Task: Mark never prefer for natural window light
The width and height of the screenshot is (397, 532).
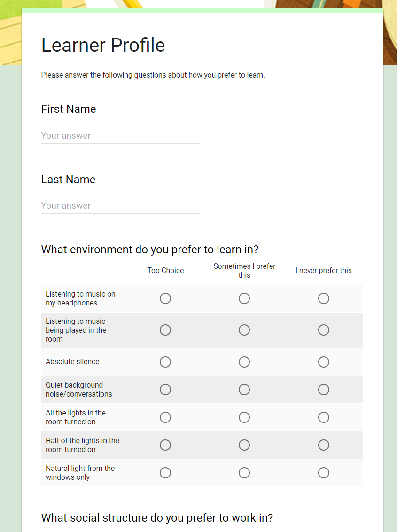Action: pyautogui.click(x=324, y=473)
